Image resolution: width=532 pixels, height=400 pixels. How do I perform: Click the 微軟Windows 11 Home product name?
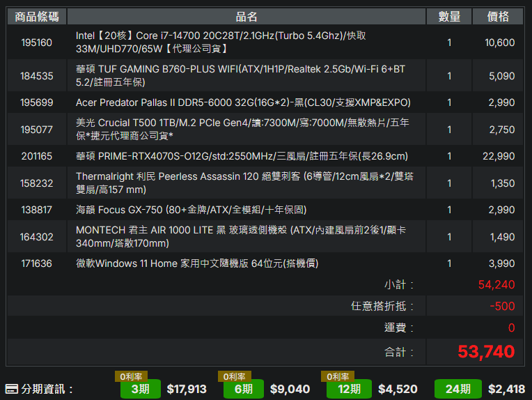pyautogui.click(x=197, y=263)
